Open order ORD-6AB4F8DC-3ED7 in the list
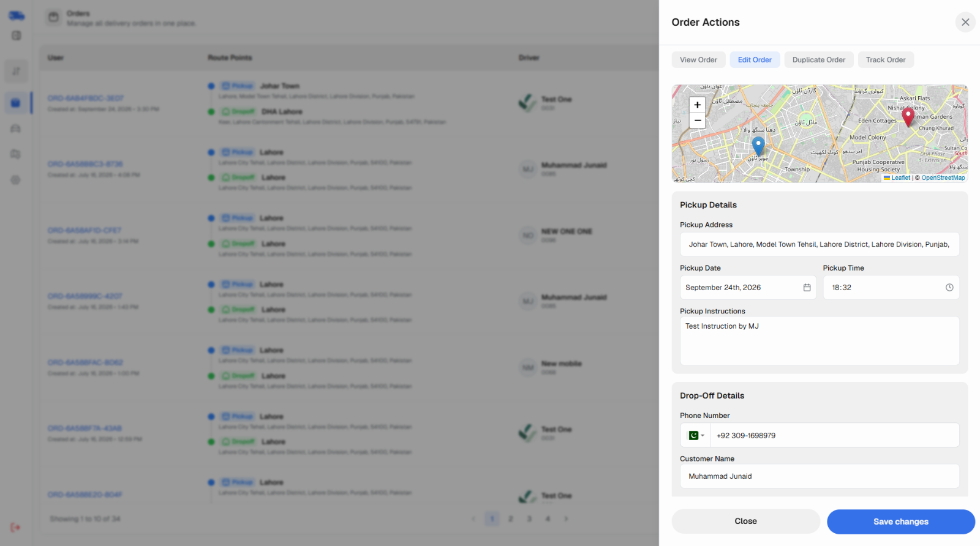This screenshot has width=980, height=546. (86, 98)
